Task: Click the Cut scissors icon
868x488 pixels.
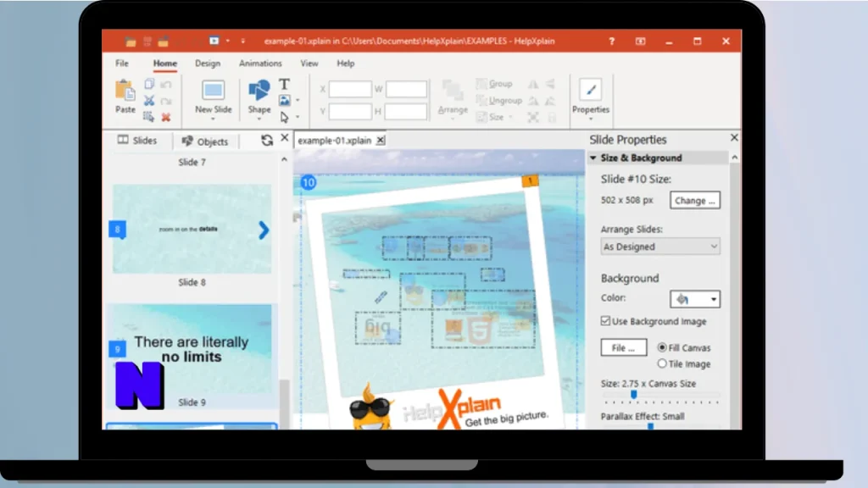Action: [149, 101]
